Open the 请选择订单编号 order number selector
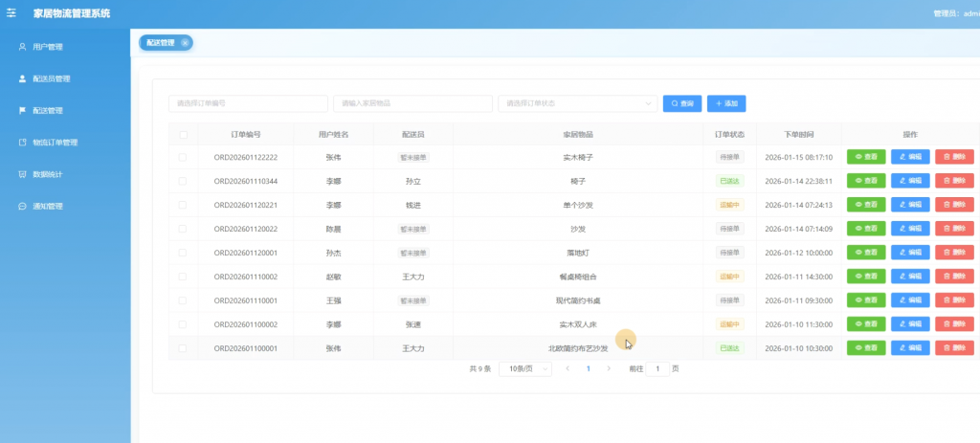 point(248,103)
